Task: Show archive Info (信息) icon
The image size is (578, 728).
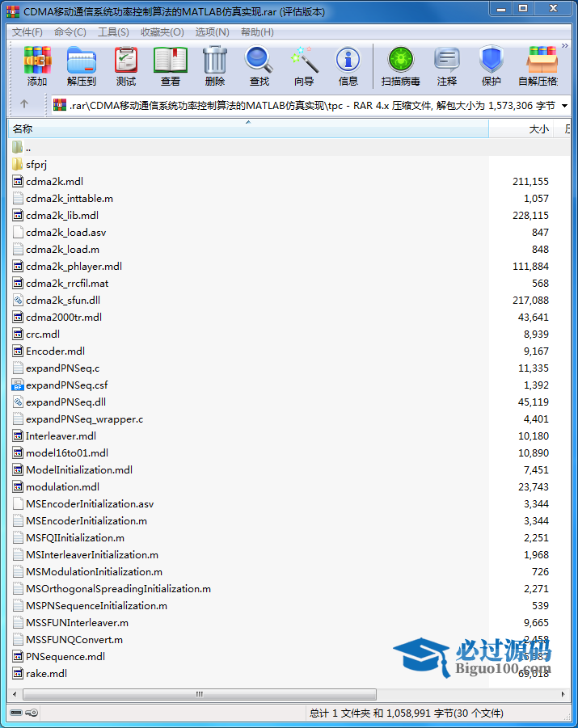Action: point(348,61)
